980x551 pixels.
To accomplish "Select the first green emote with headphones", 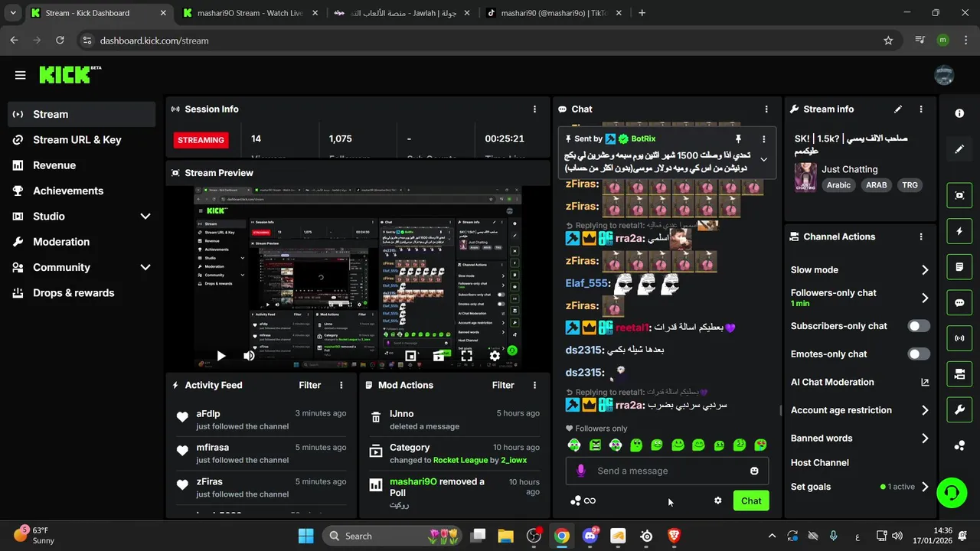I will point(574,445).
